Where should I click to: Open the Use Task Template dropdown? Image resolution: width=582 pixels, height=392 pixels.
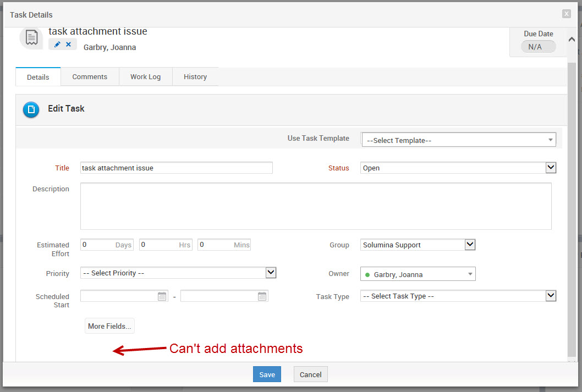coord(459,140)
